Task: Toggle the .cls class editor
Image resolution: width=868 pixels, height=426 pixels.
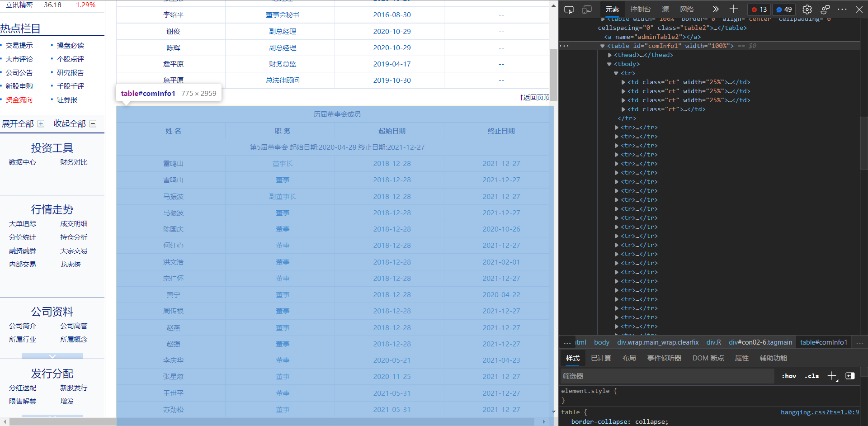Action: pyautogui.click(x=811, y=376)
